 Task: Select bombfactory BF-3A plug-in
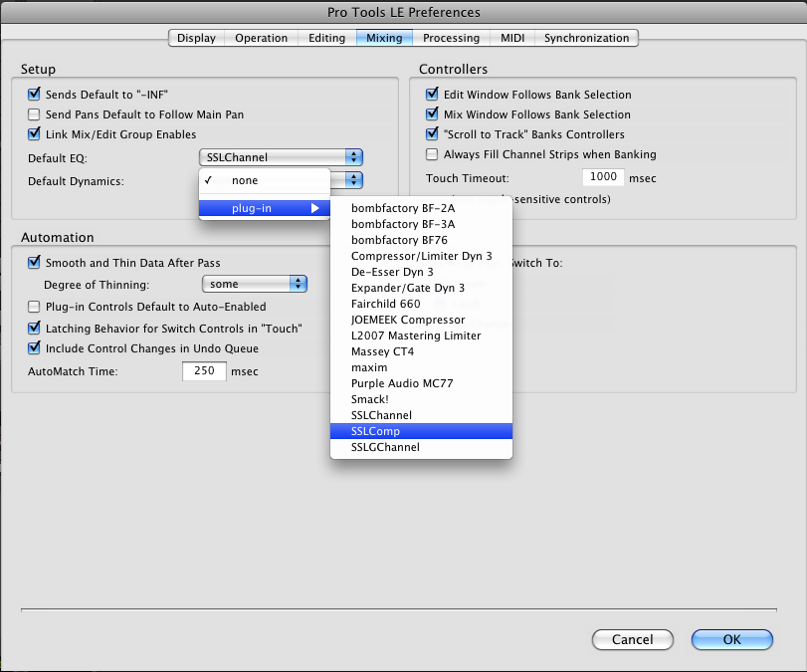(x=421, y=224)
